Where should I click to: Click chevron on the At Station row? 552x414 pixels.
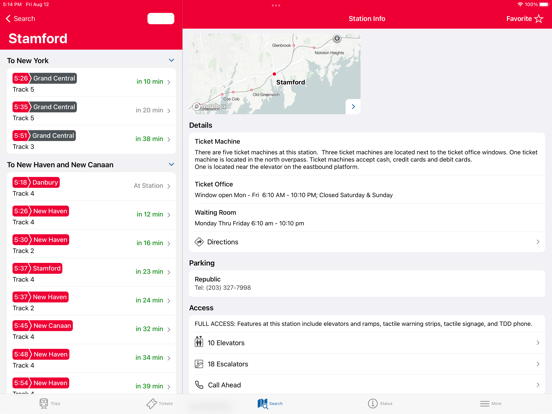pyautogui.click(x=169, y=186)
